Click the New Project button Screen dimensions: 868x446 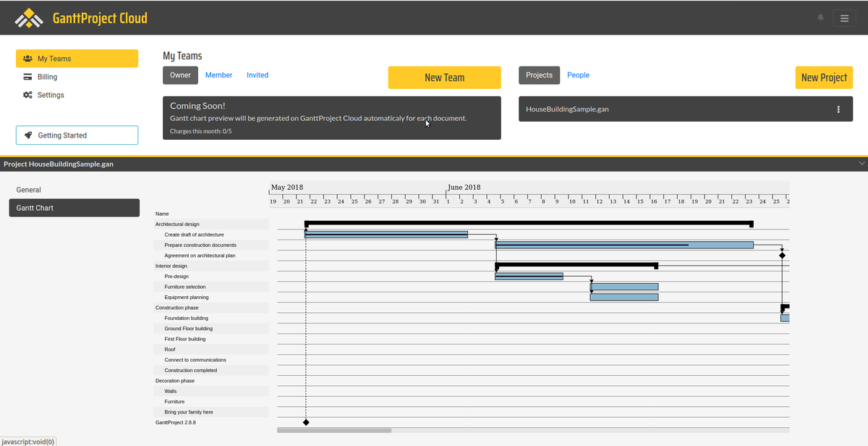(824, 77)
